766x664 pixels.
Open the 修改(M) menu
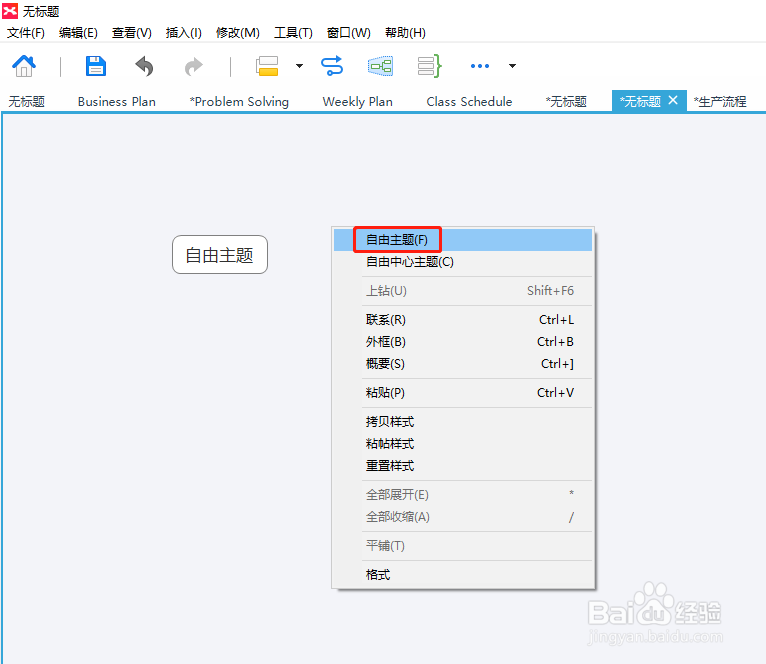(x=237, y=33)
